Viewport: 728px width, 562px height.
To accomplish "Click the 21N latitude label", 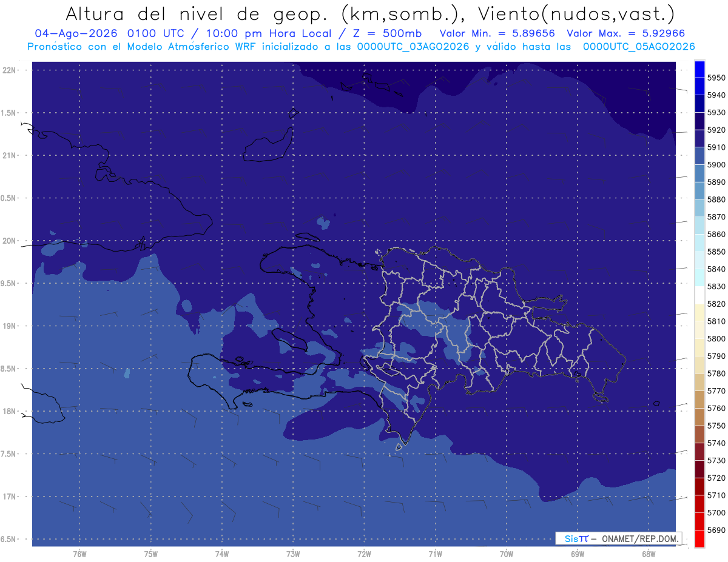I will pos(10,155).
